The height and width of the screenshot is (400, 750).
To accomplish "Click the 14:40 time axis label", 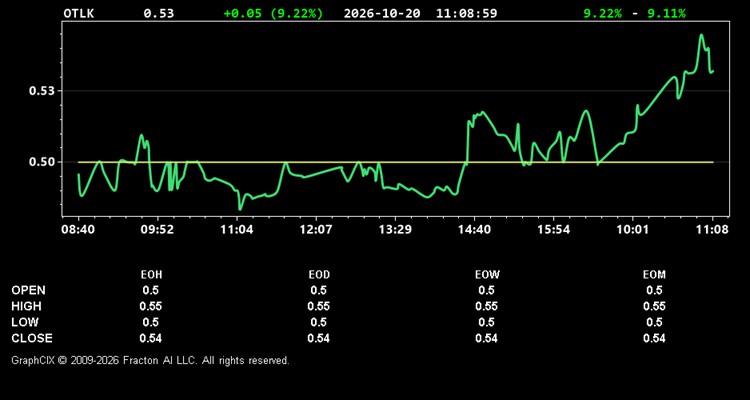I will (474, 230).
